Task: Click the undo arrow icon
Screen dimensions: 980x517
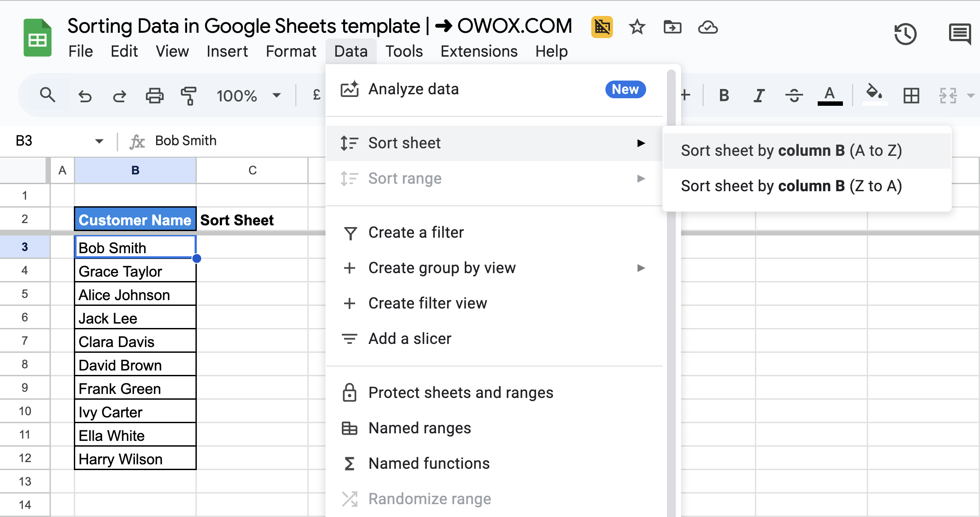Action: click(x=84, y=96)
